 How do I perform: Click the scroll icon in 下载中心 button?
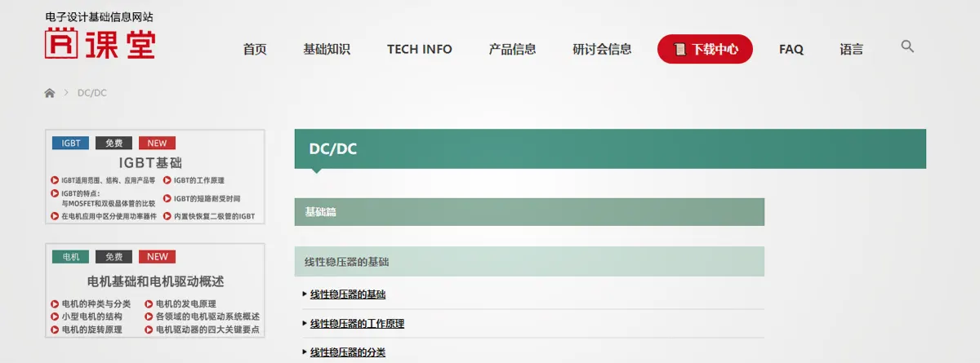click(x=679, y=49)
